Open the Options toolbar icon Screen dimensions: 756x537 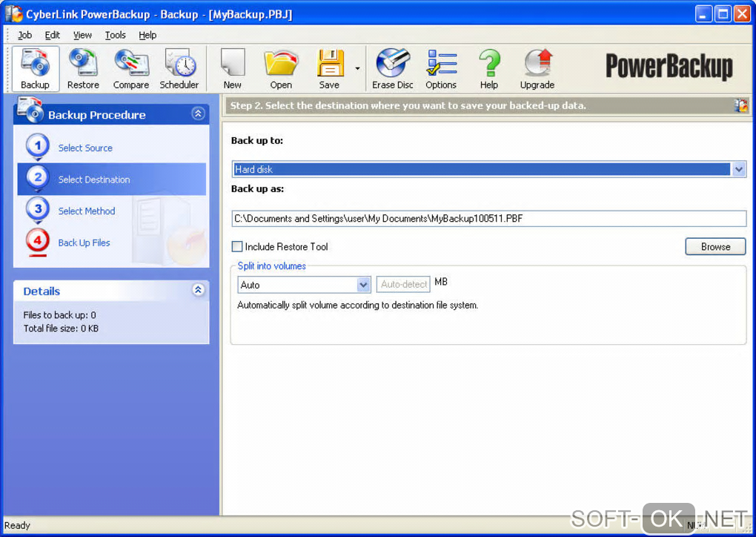point(441,68)
